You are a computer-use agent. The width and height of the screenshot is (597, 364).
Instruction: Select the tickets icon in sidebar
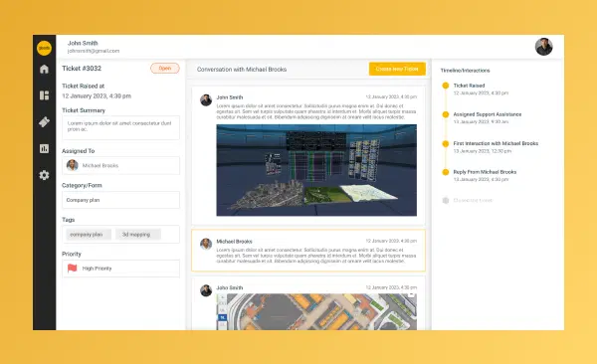[x=44, y=122]
